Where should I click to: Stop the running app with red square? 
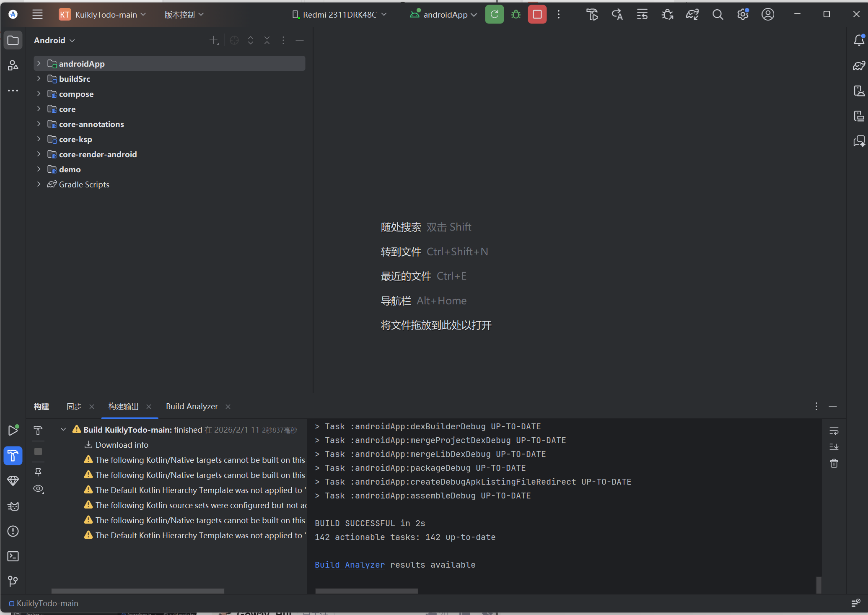537,15
